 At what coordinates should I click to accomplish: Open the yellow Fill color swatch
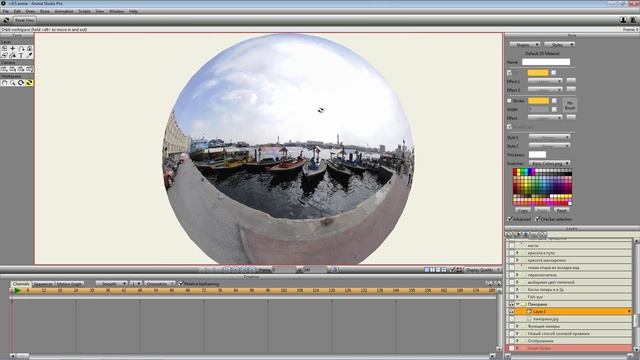[538, 73]
